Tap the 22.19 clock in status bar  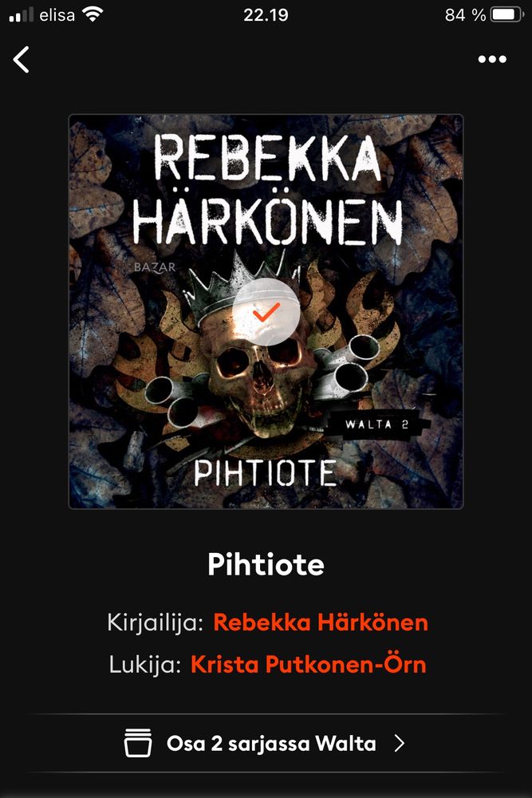[266, 14]
